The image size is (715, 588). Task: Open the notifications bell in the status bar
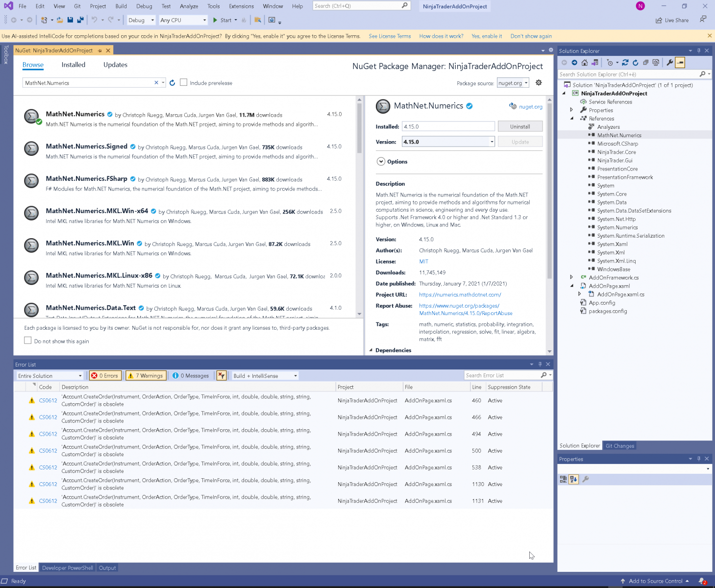(702, 581)
